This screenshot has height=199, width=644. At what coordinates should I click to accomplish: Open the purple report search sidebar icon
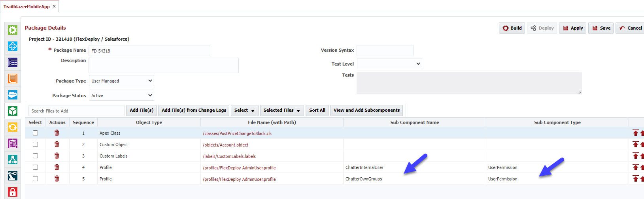(x=13, y=143)
